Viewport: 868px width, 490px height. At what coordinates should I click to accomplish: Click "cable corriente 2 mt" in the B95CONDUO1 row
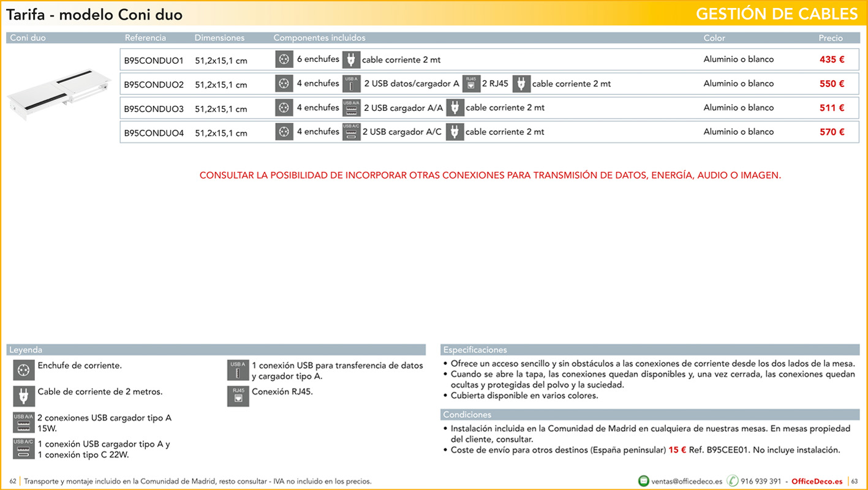click(401, 60)
